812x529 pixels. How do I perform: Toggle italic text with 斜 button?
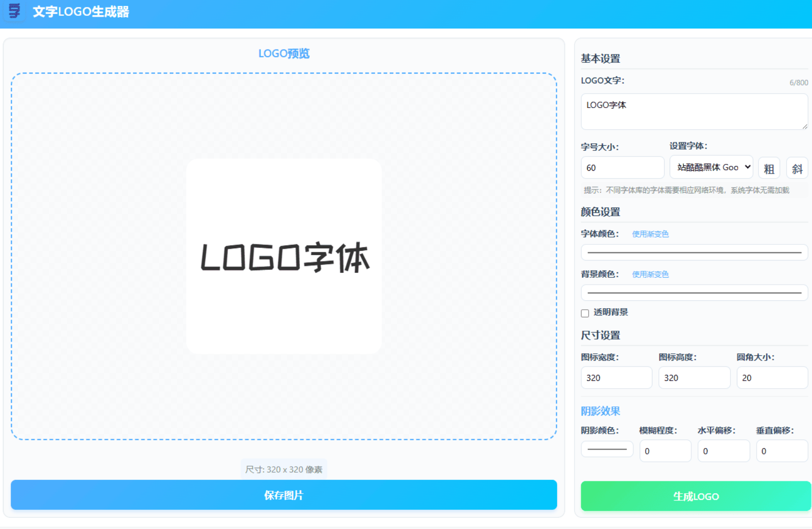tap(797, 168)
